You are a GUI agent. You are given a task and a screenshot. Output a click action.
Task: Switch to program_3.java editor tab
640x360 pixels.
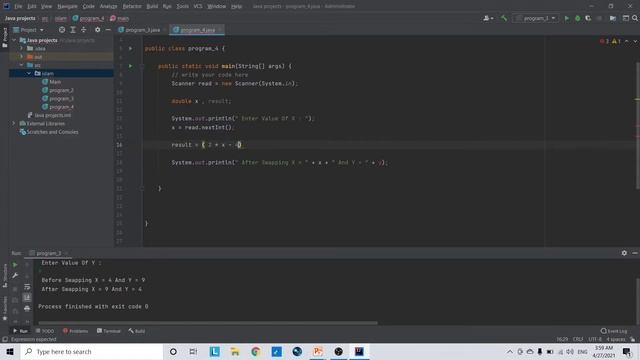(142, 30)
